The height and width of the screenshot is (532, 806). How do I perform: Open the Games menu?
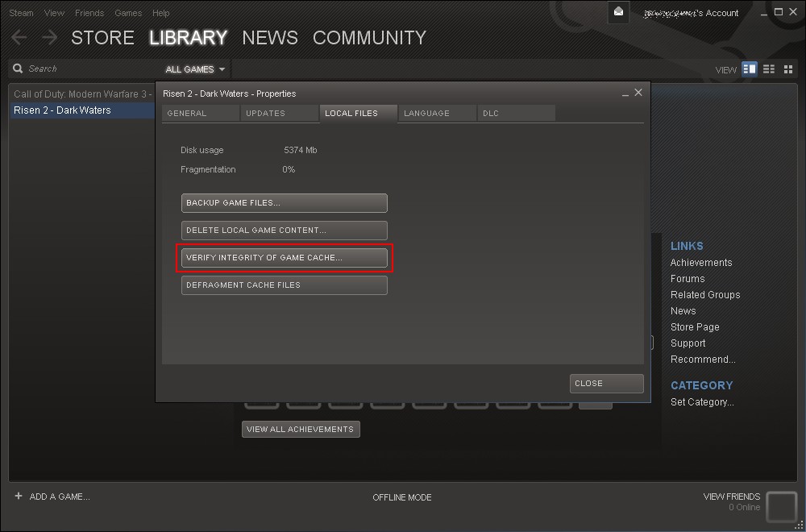click(128, 13)
